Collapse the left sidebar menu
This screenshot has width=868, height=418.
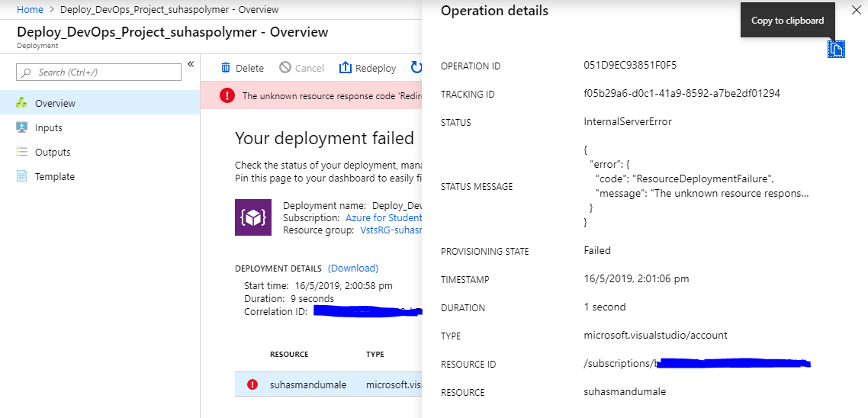191,64
